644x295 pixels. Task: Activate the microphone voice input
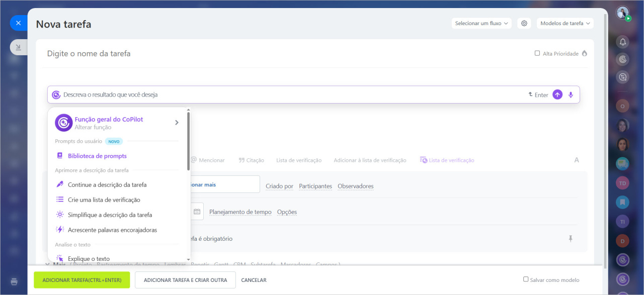click(x=571, y=94)
